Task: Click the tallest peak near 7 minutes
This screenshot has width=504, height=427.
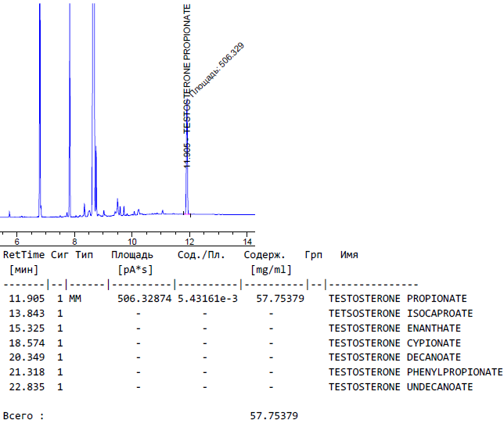Action: click(x=40, y=109)
